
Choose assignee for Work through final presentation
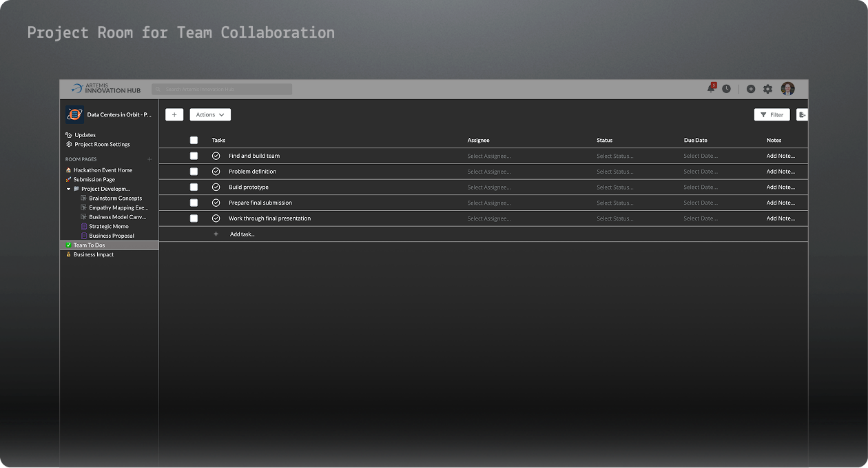pyautogui.click(x=489, y=218)
